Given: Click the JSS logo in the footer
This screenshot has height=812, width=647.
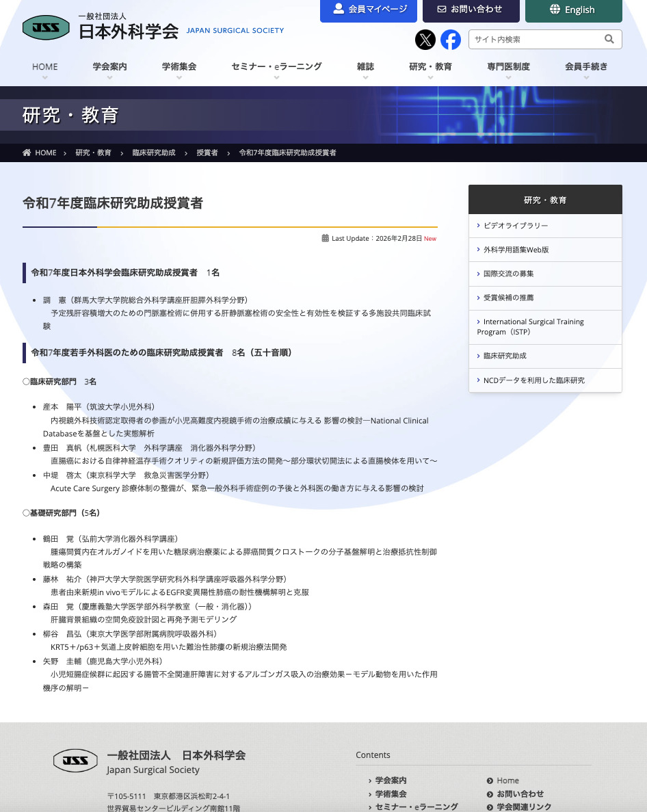Looking at the screenshot, I should pos(75,760).
